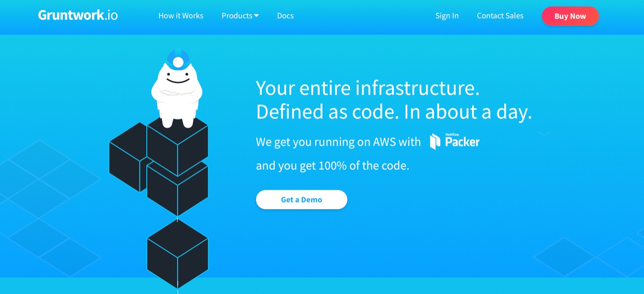Screen dimensions: 644x294
Task: Click the Gruntwork.io logo
Action: pyautogui.click(x=78, y=15)
